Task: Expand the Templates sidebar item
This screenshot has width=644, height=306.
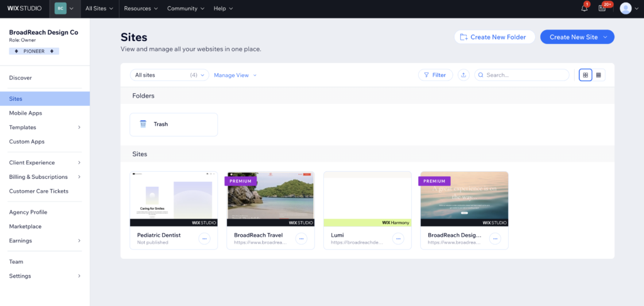Action: (45, 127)
